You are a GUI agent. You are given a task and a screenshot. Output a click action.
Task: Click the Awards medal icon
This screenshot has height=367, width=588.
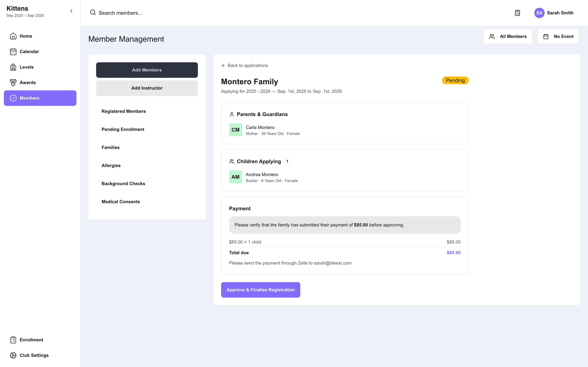click(13, 82)
